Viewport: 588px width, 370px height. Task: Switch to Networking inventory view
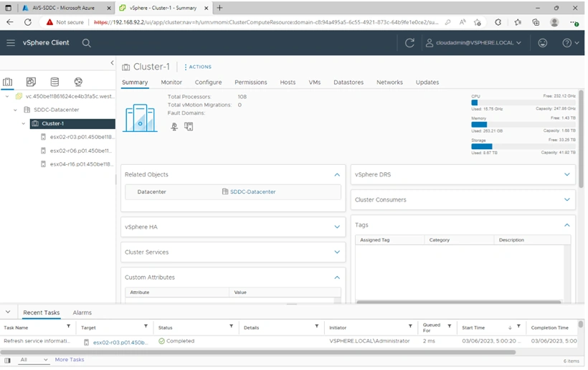78,82
